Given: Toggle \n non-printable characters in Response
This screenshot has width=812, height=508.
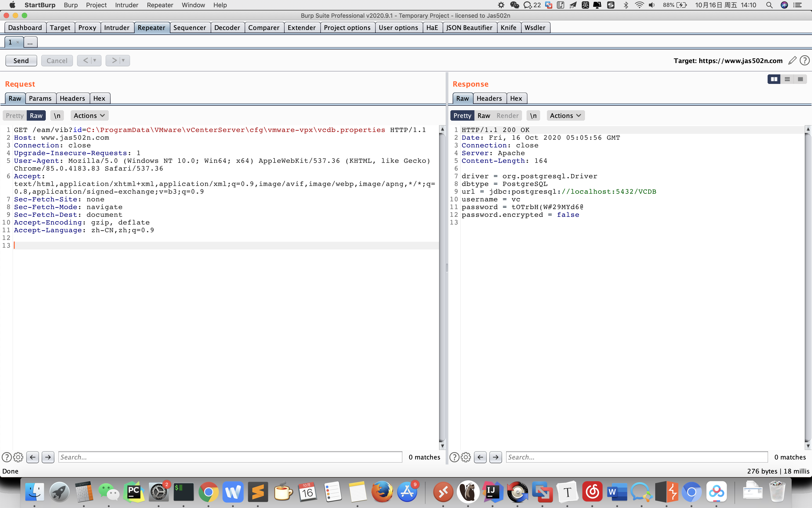Looking at the screenshot, I should [x=533, y=116].
